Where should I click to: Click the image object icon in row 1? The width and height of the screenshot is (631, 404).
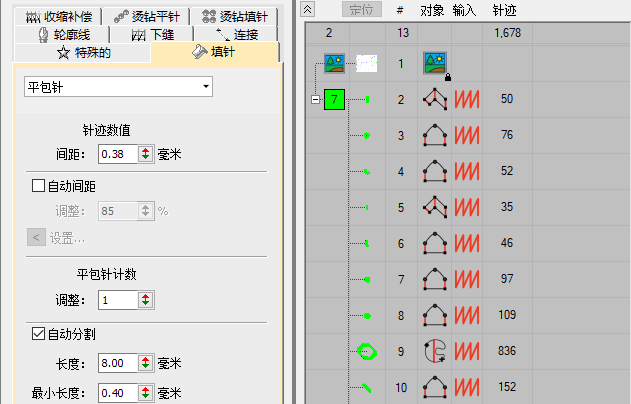coord(436,63)
